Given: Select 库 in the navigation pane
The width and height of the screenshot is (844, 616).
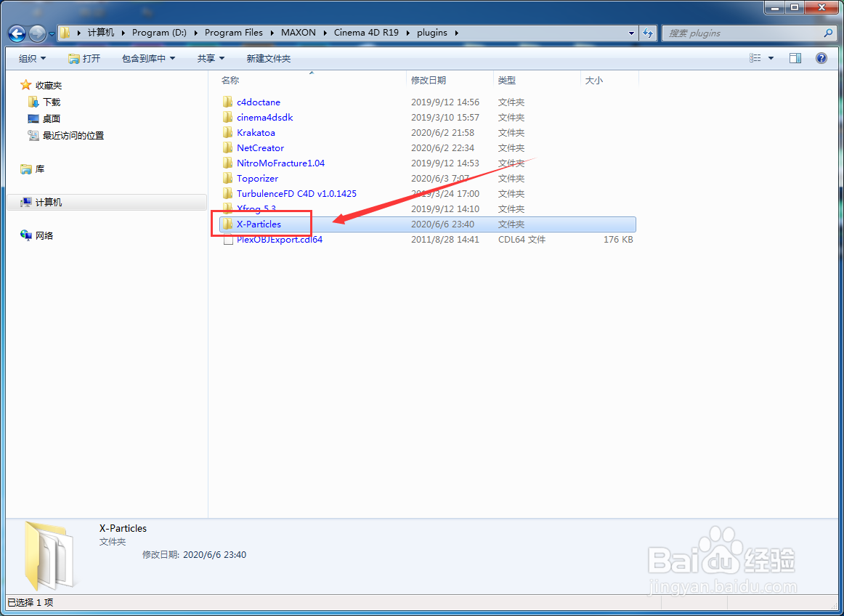Looking at the screenshot, I should click(x=40, y=169).
